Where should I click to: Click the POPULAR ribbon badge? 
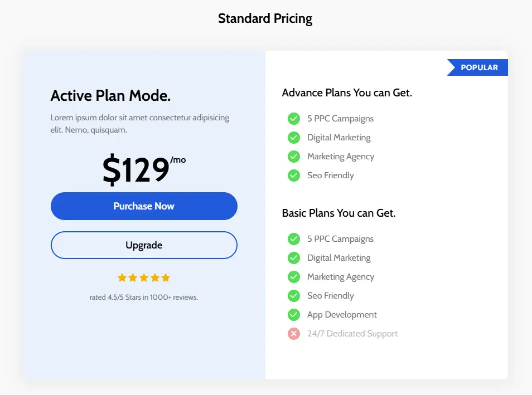(x=478, y=67)
